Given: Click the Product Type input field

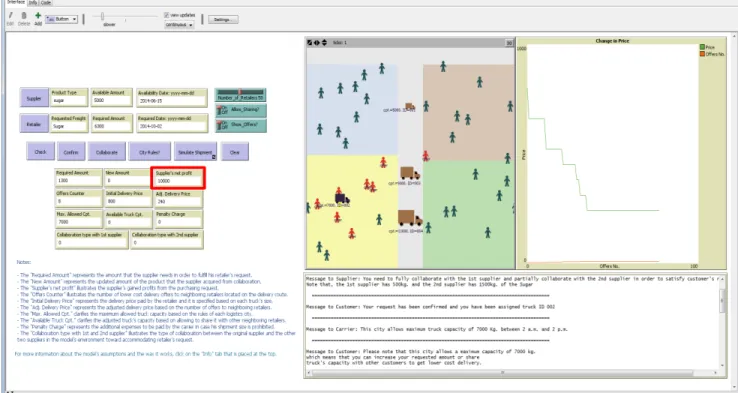Looking at the screenshot, I should pos(69,97).
